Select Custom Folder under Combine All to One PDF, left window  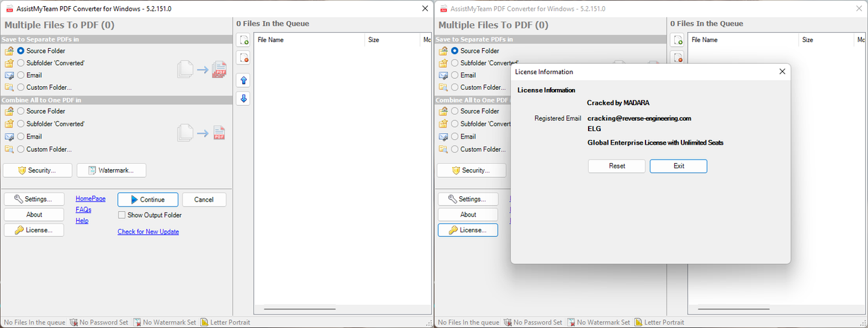click(x=21, y=149)
